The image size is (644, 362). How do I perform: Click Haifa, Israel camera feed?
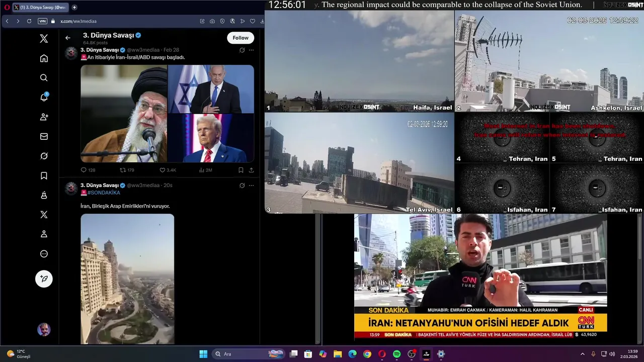[x=359, y=61]
